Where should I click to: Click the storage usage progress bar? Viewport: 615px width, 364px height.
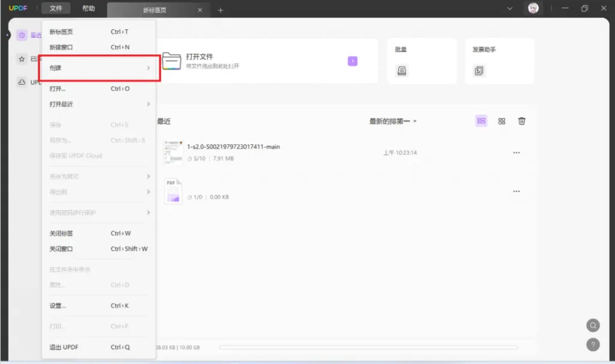368,348
